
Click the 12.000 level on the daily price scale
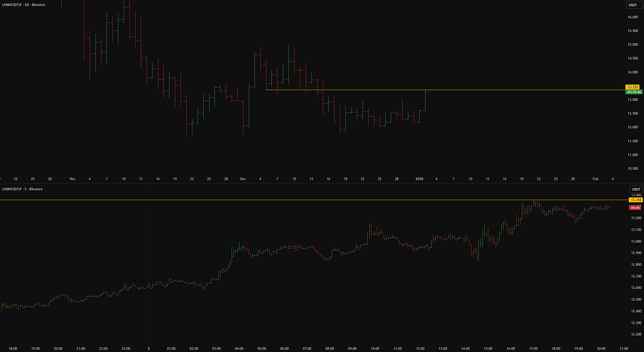coord(632,128)
